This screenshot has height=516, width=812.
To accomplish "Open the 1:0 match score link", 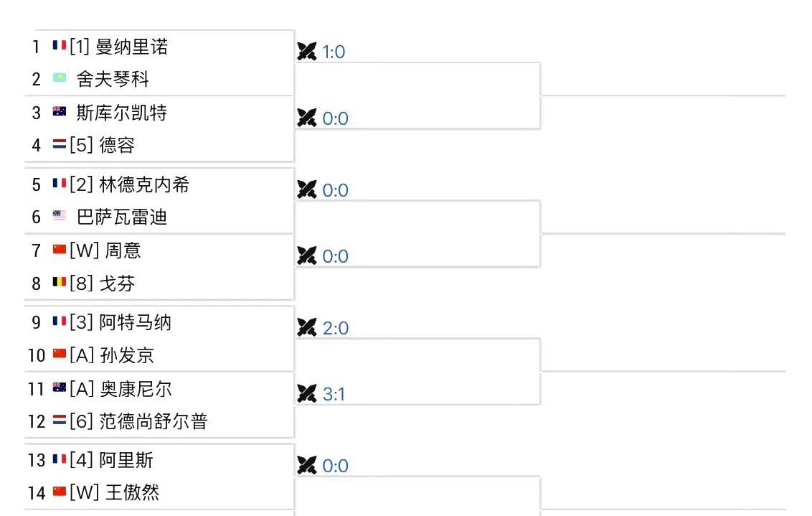I will [334, 52].
